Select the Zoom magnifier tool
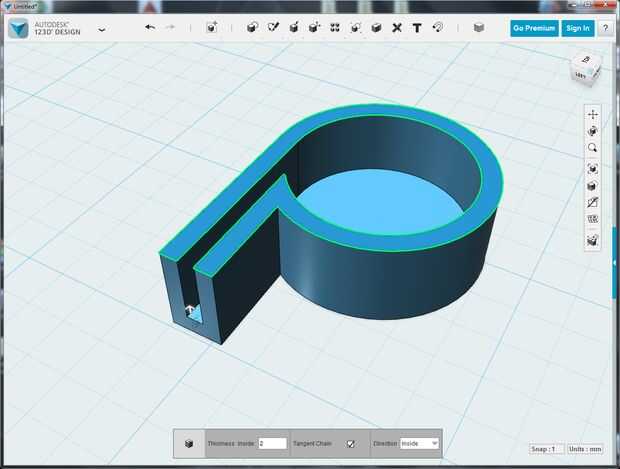Viewport: 620px width, 469px height. click(592, 148)
